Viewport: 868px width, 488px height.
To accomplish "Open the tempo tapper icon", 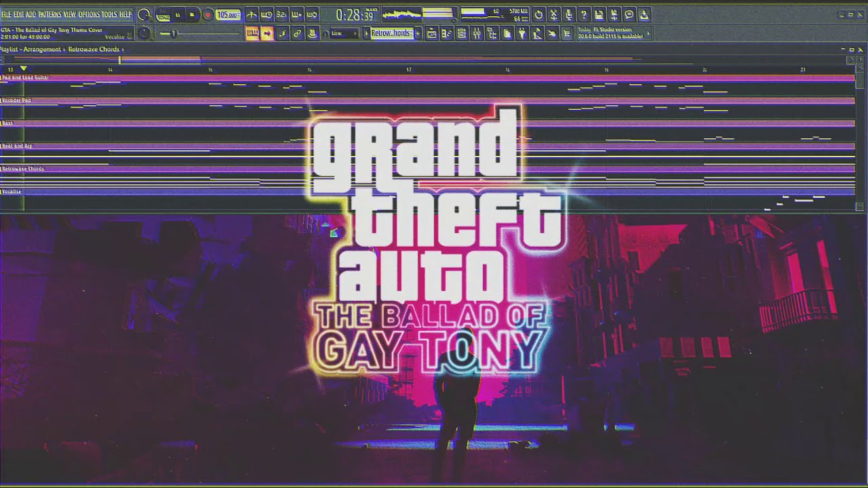I will (x=538, y=33).
